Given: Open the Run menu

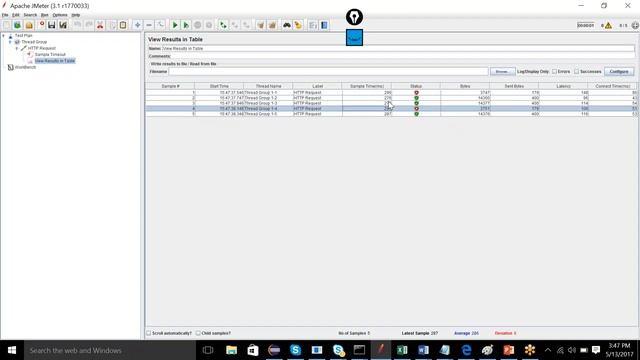Looking at the screenshot, I should (44, 15).
